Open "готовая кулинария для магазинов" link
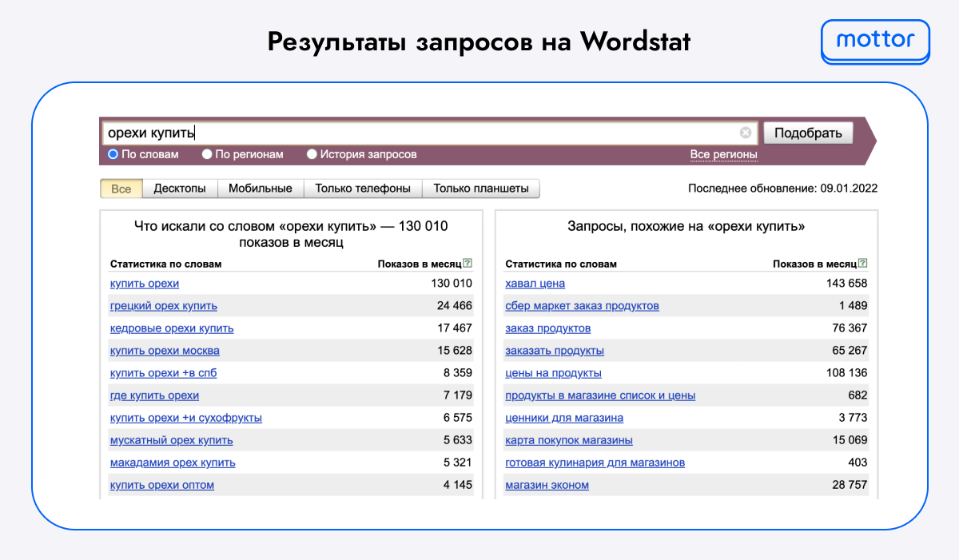The height and width of the screenshot is (560, 959). (x=595, y=463)
